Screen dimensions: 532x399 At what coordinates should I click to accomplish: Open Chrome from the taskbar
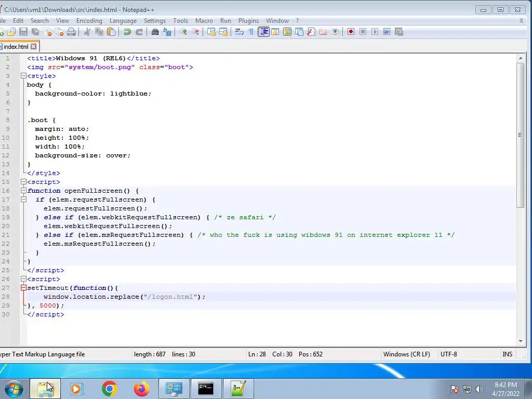109,389
